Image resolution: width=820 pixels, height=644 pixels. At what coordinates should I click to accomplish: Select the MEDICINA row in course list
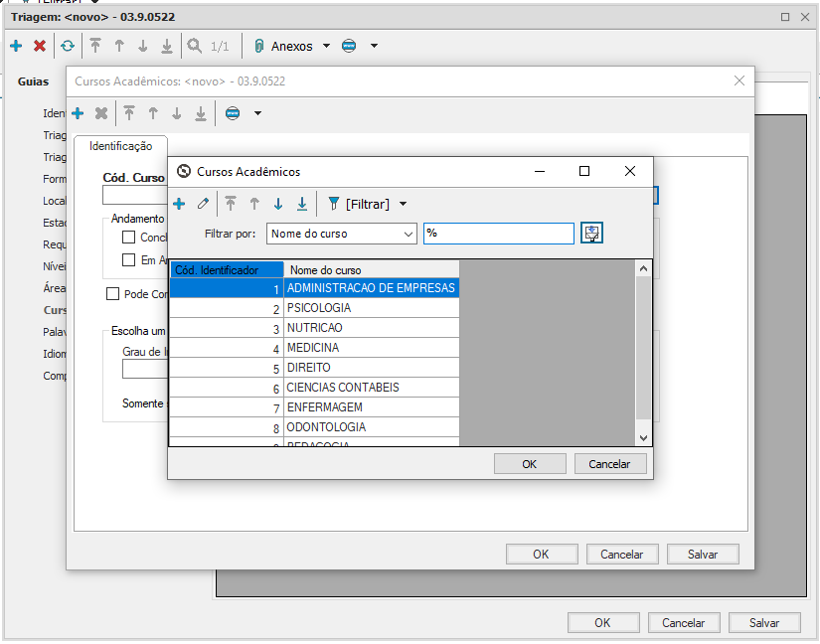click(x=313, y=348)
